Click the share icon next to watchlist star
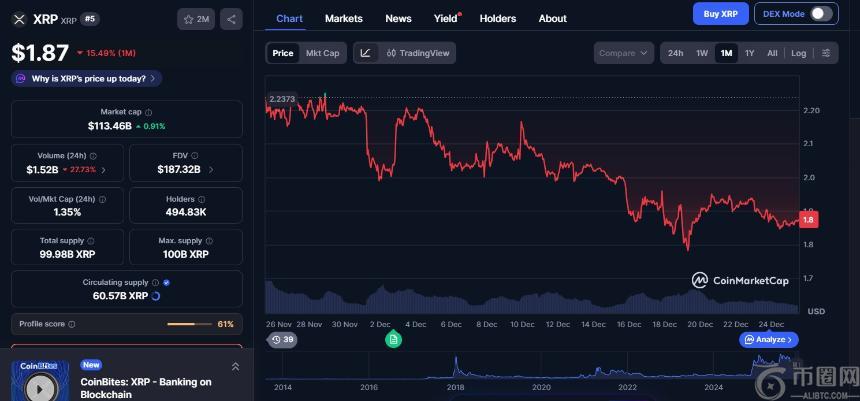This screenshot has width=860, height=401. 231,19
